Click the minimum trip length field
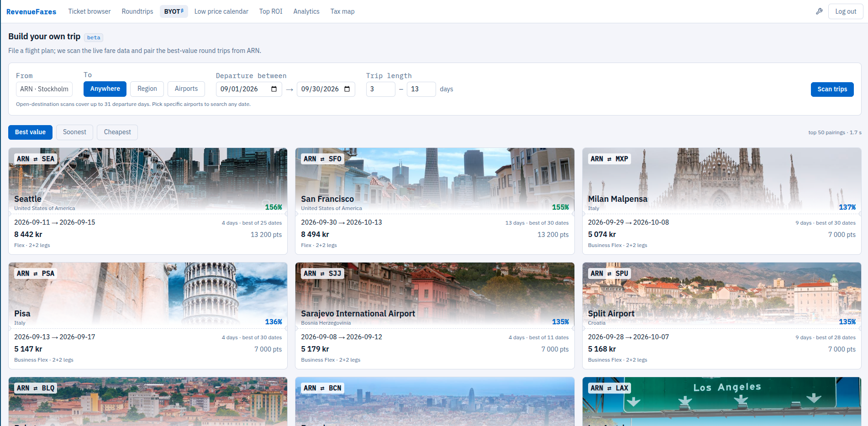Viewport: 868px width, 426px height. (381, 89)
